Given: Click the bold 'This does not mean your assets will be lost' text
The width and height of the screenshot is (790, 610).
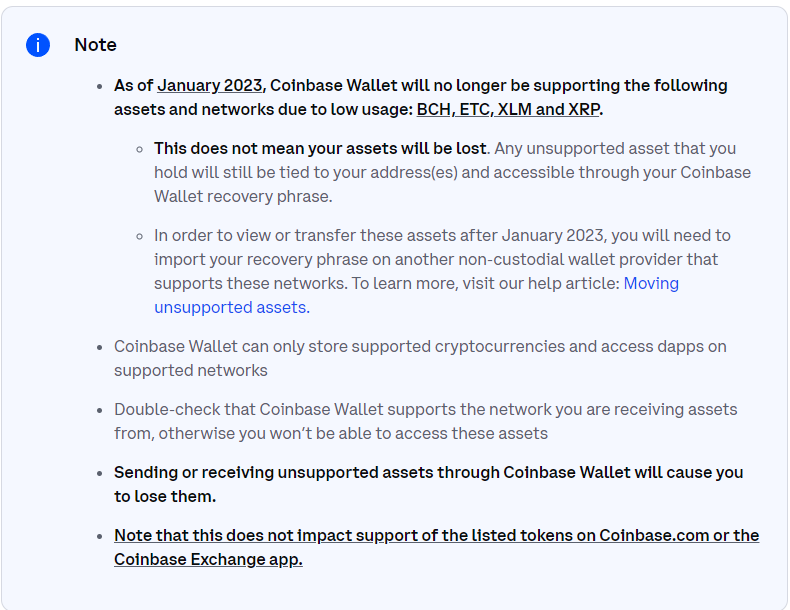Looking at the screenshot, I should [320, 149].
